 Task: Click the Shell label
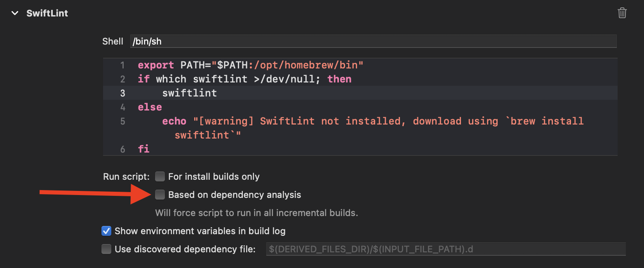[x=113, y=41]
